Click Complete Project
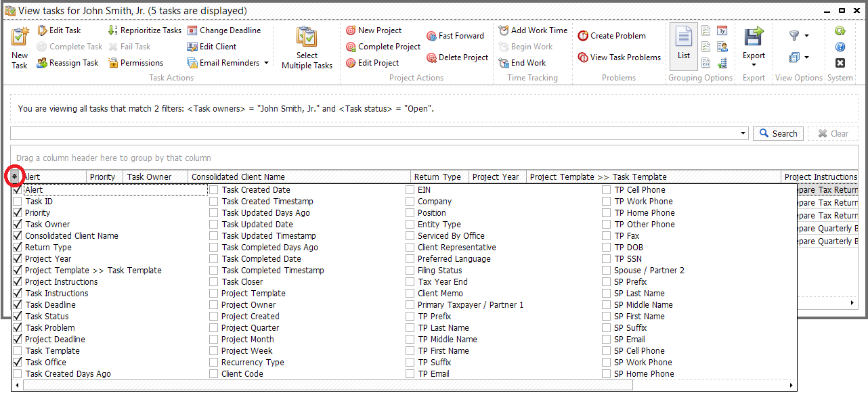This screenshot has height=393, width=868. pyautogui.click(x=383, y=47)
